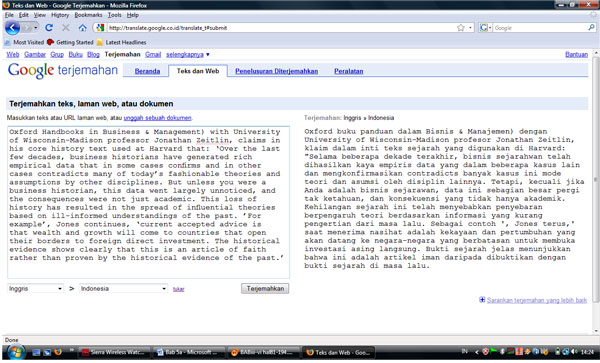Click inside the source text area
This screenshot has width=600, height=363.
[x=148, y=202]
